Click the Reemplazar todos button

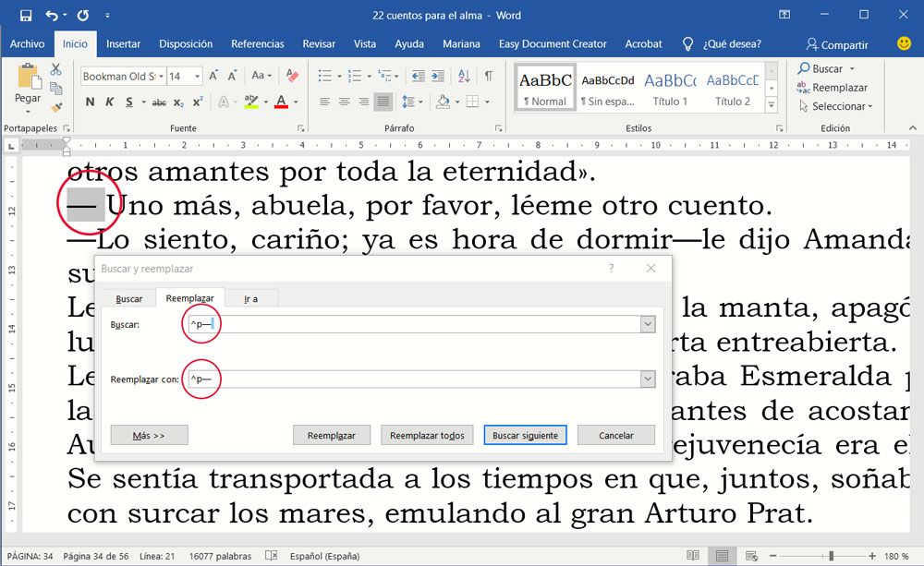click(x=427, y=435)
